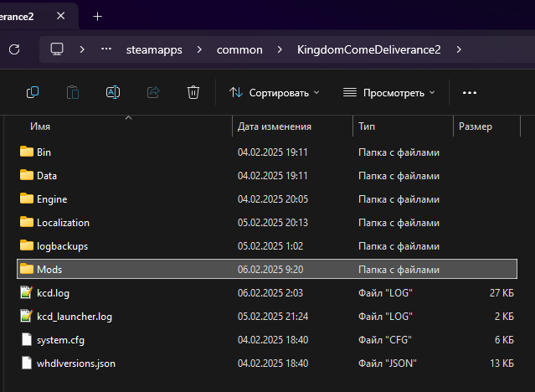The height and width of the screenshot is (392, 535).
Task: Click the Share icon in toolbar
Action: [153, 92]
